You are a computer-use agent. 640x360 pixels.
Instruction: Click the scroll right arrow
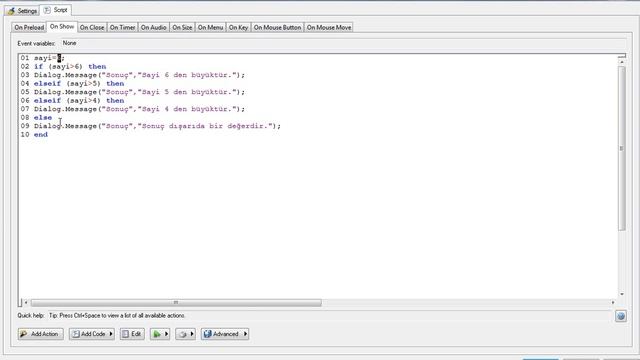[x=613, y=302]
